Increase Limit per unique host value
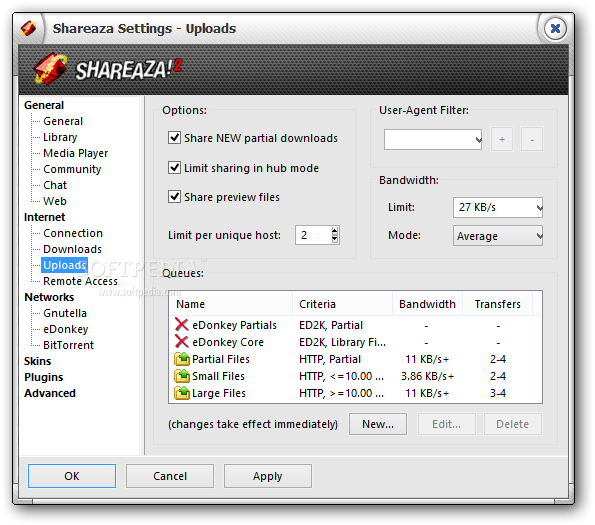Screen dimensions: 595x525 pyautogui.click(x=334, y=231)
